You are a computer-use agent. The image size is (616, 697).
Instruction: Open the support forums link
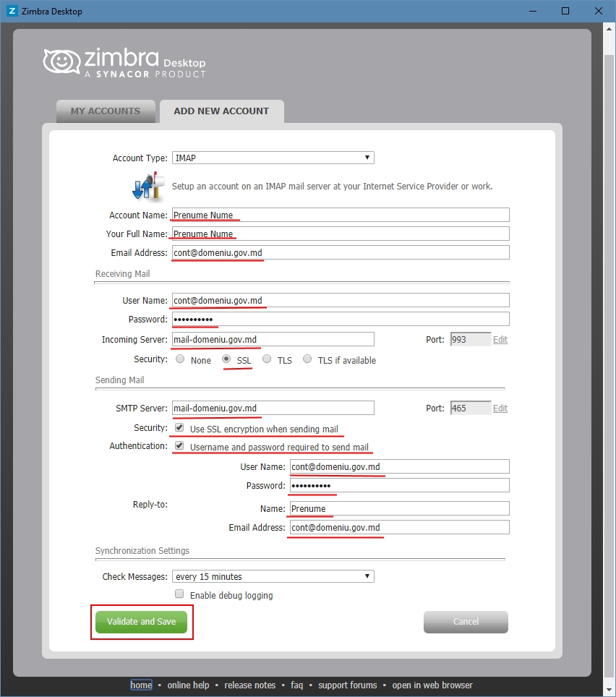click(x=348, y=685)
